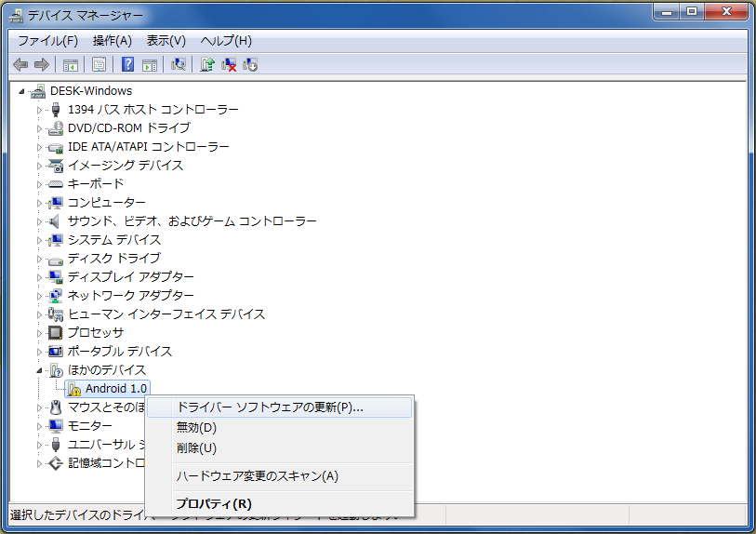Click the processor chip icon
This screenshot has height=534, width=756.
point(56,332)
